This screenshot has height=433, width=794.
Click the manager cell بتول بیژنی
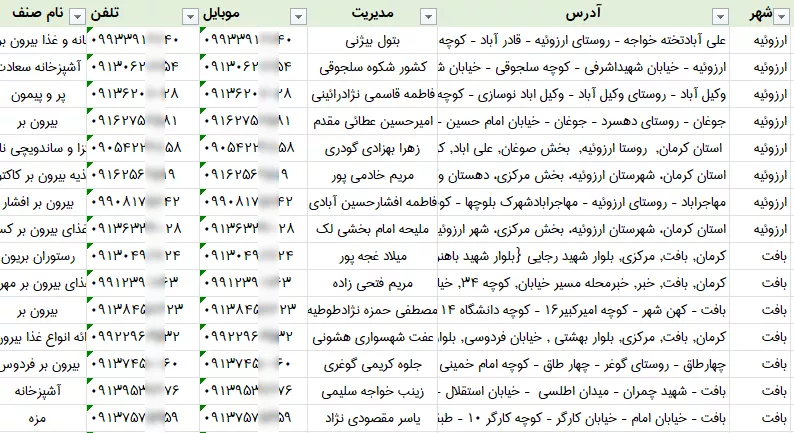[x=372, y=40]
